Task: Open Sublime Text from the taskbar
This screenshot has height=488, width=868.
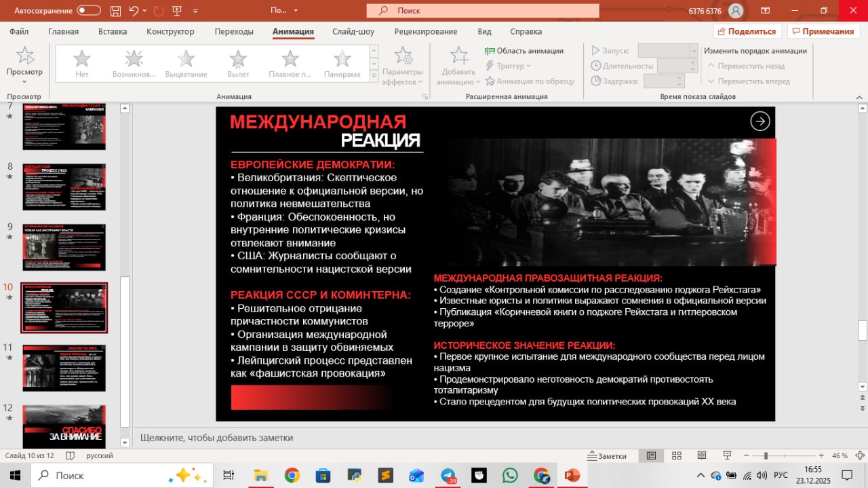Action: [x=385, y=476]
